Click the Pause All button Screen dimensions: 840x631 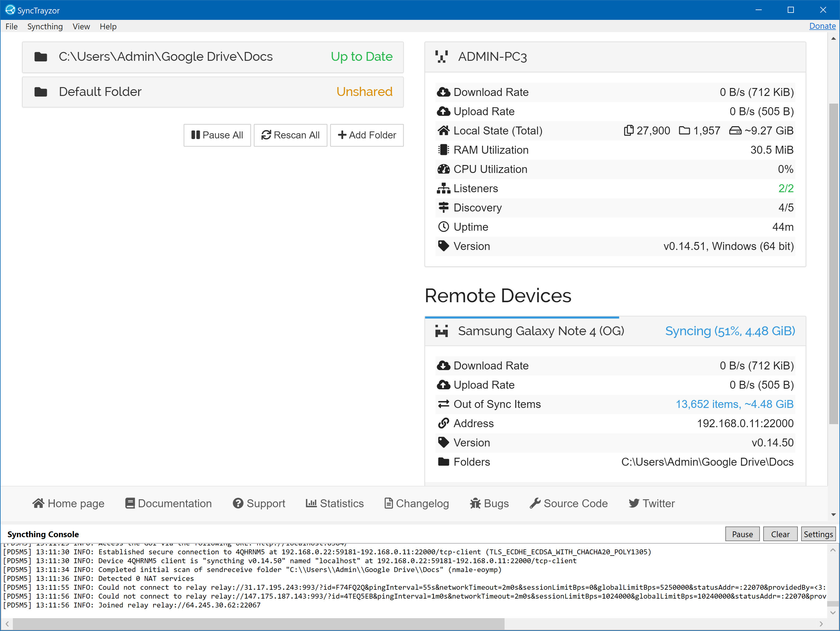coord(217,135)
